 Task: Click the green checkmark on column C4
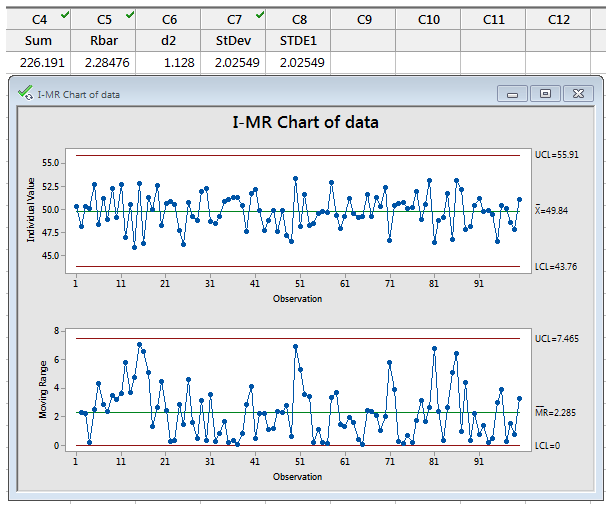pos(65,14)
